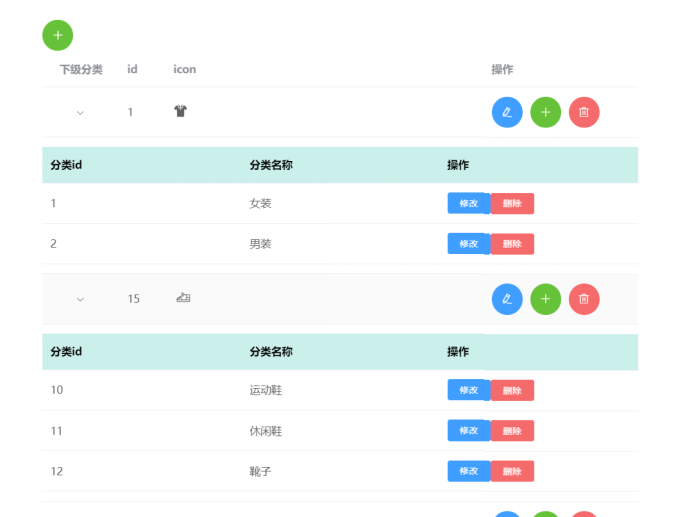Edit the 男装 subcategory
Image resolution: width=692 pixels, height=517 pixels.
point(468,244)
